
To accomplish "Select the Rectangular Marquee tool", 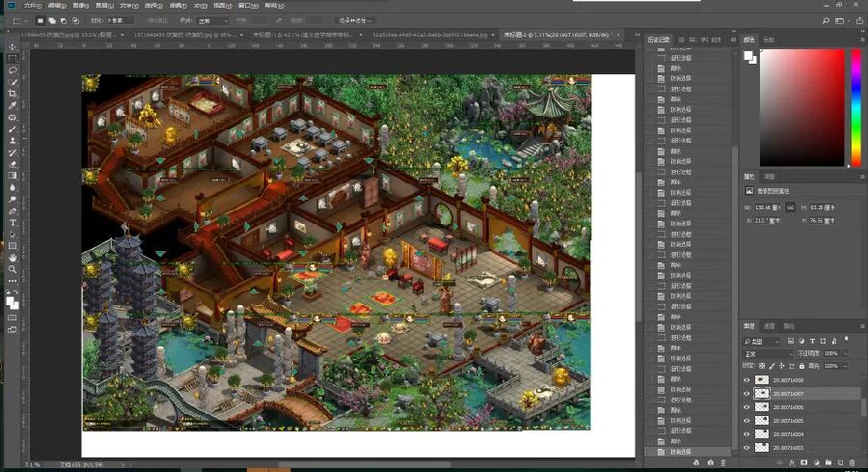I will click(13, 58).
